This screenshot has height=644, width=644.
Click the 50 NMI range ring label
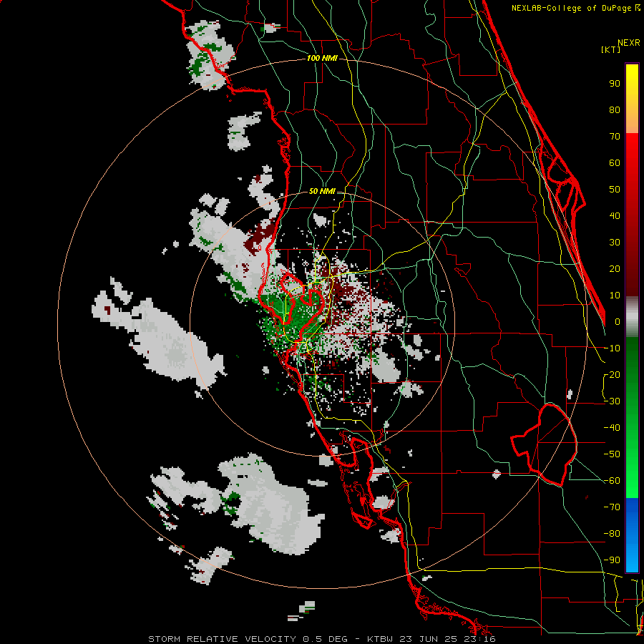tap(322, 191)
